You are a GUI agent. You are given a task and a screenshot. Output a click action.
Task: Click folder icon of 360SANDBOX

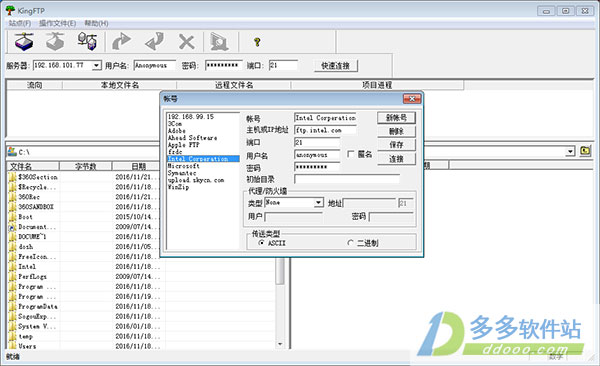[12, 207]
